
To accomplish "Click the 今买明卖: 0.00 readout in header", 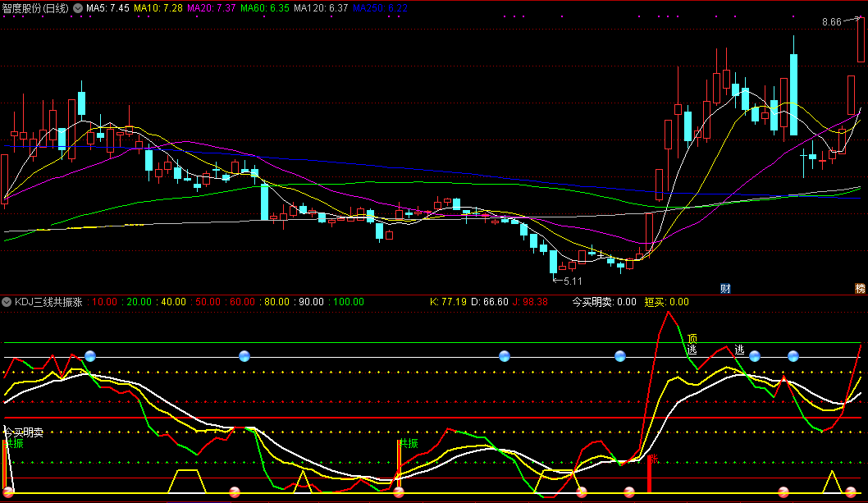I will (604, 302).
